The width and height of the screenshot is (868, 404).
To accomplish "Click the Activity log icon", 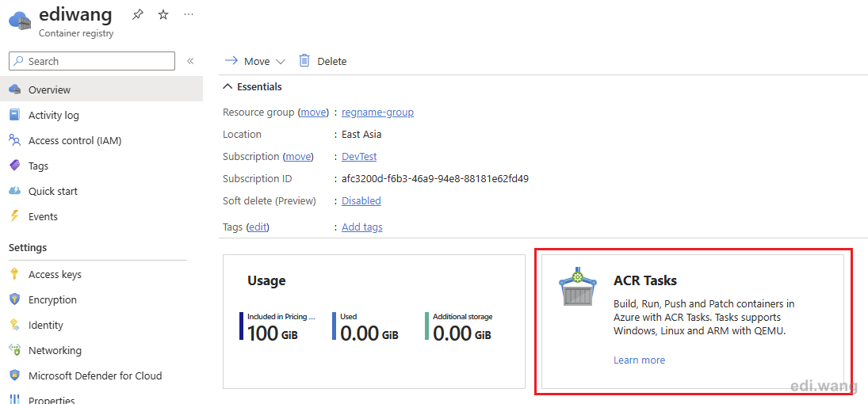I will coord(15,115).
